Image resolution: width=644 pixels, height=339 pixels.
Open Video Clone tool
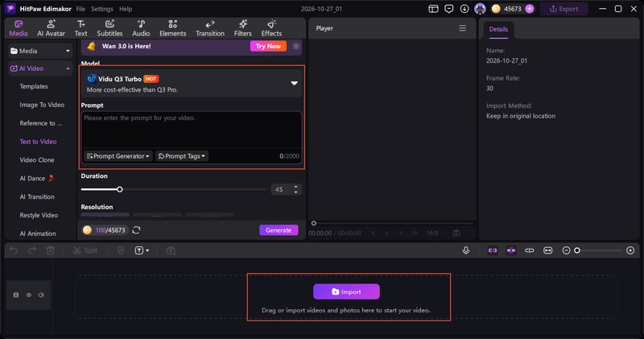[x=37, y=160]
